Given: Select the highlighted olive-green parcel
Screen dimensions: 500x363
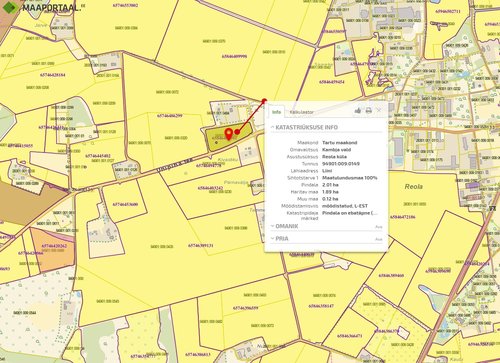Looking at the screenshot, I should (227, 138).
